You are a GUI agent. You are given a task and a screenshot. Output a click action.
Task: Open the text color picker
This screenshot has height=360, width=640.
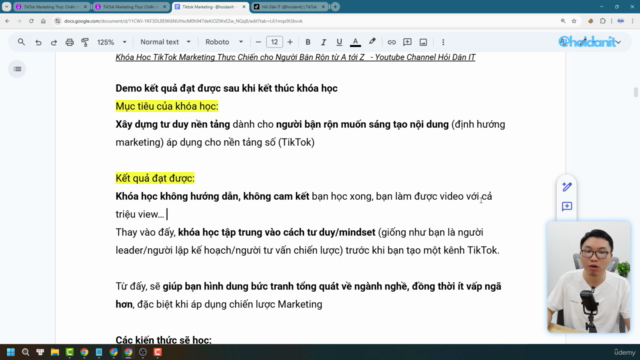tap(356, 42)
